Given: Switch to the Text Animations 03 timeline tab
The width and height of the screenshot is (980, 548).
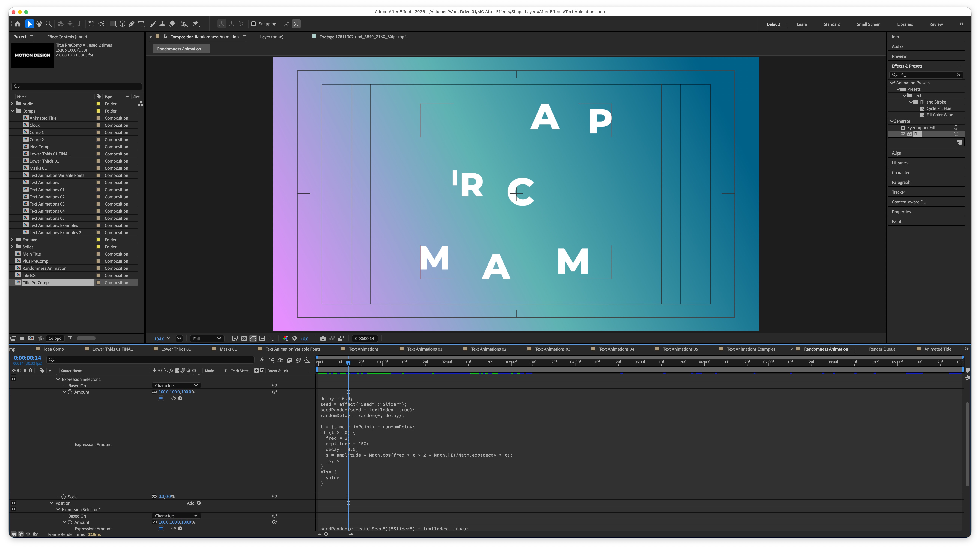Looking at the screenshot, I should [x=552, y=349].
